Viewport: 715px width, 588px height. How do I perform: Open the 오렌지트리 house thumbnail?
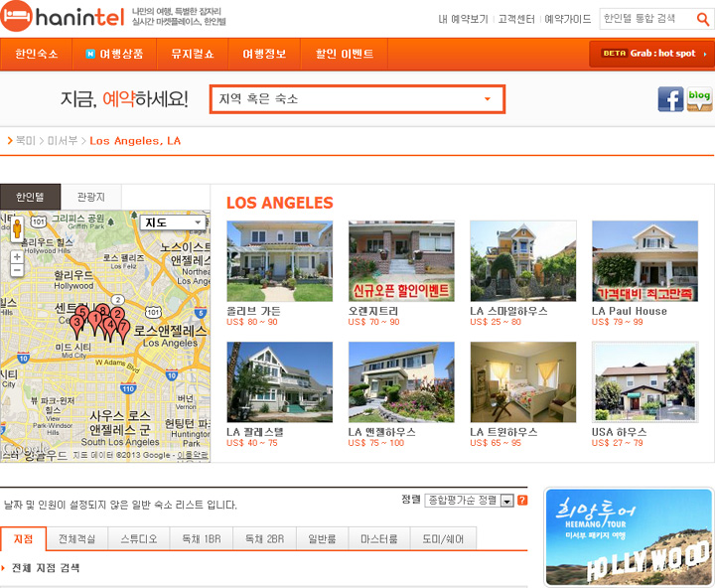point(401,261)
